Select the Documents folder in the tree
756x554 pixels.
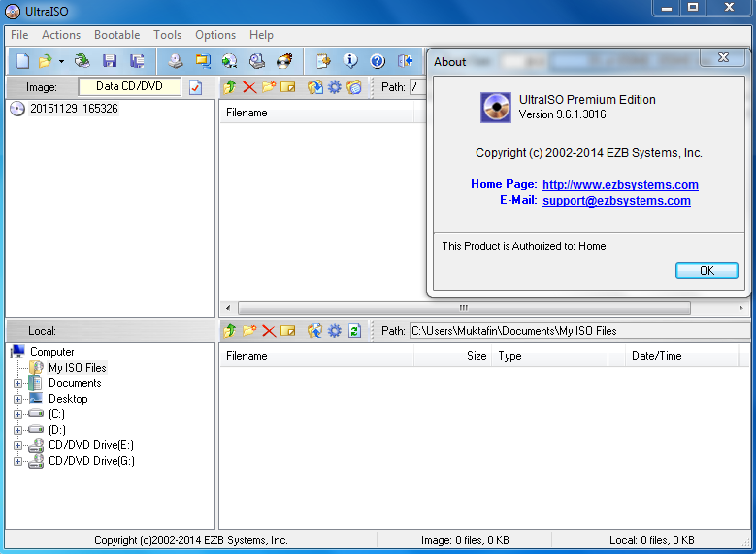point(75,383)
